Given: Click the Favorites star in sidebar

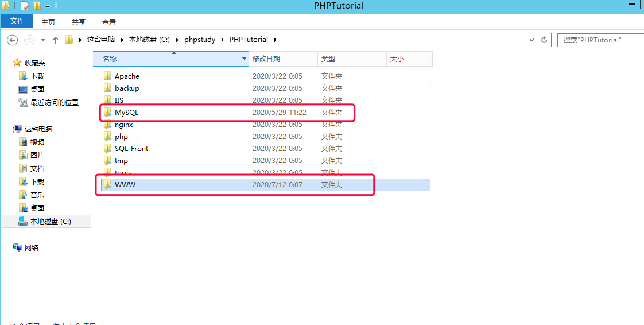Looking at the screenshot, I should tap(17, 63).
